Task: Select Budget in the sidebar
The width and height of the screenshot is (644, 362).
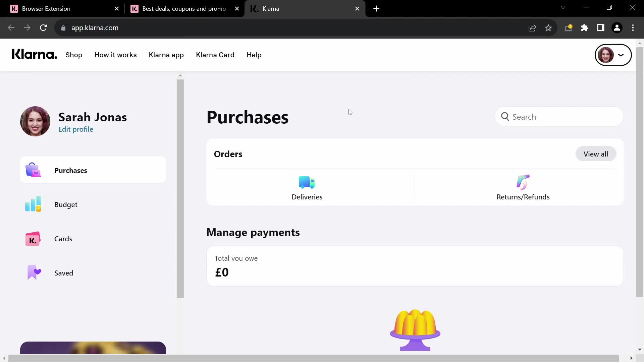Action: click(93, 204)
